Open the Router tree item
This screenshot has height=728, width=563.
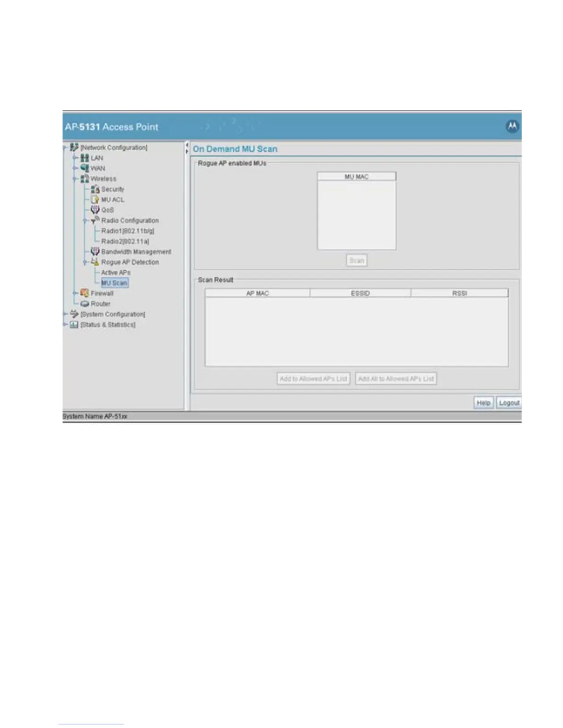[100, 304]
